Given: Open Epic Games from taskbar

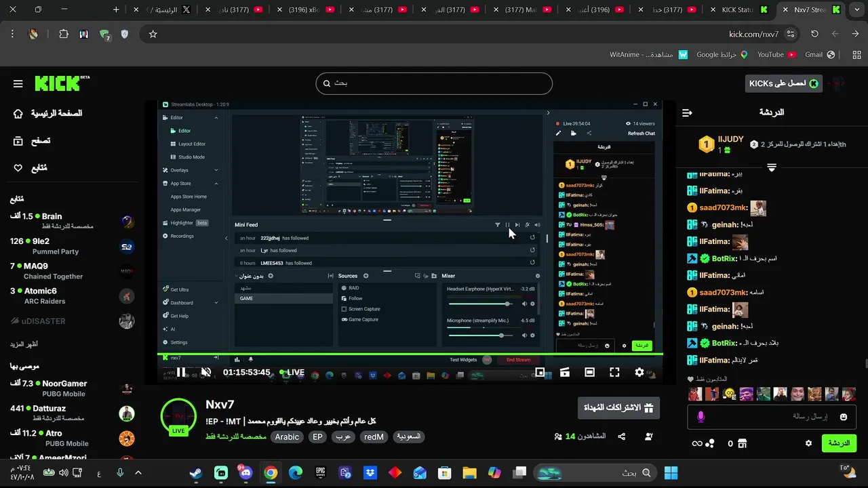Looking at the screenshot, I should [321, 473].
